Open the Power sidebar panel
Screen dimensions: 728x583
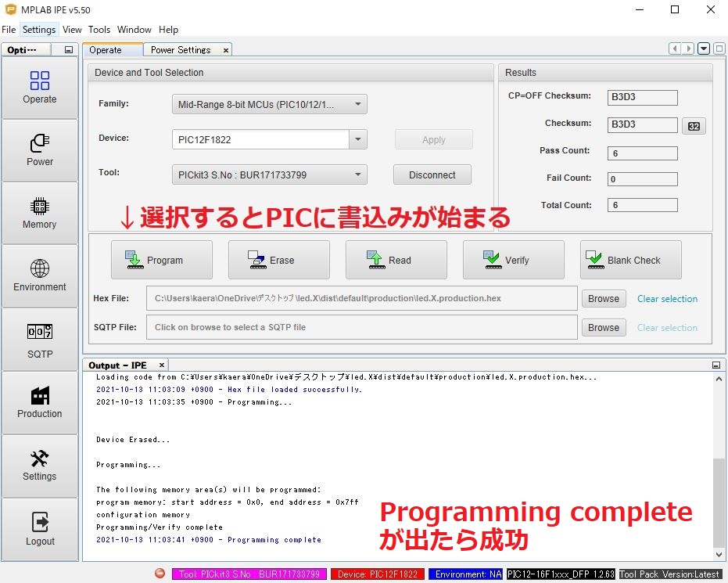39,150
